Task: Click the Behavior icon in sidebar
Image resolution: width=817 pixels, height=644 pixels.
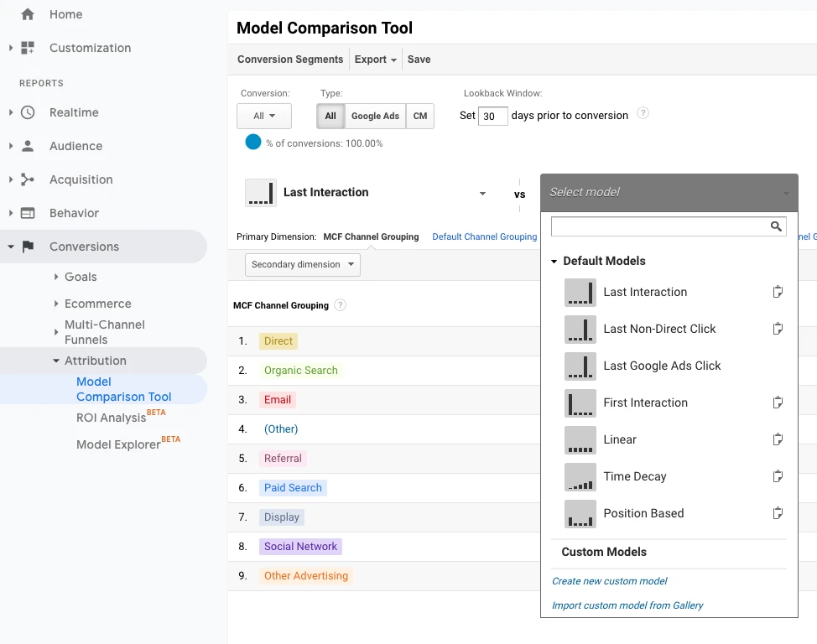Action: [28, 213]
